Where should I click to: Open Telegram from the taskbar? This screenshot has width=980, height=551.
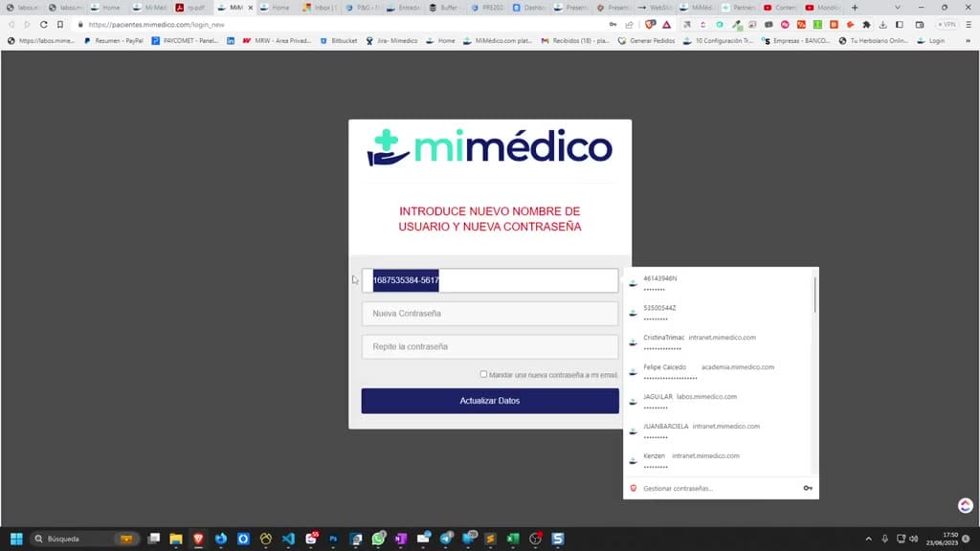click(446, 539)
